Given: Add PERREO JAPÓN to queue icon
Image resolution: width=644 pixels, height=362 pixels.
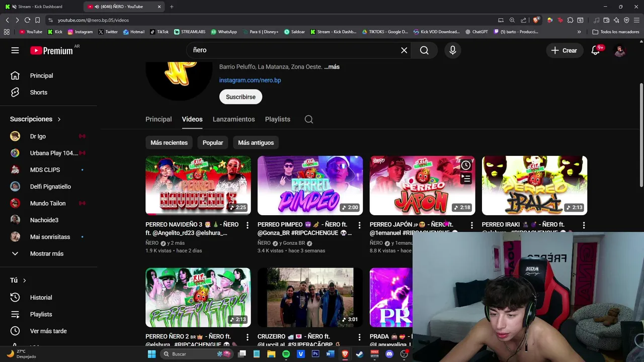Looking at the screenshot, I should [466, 178].
